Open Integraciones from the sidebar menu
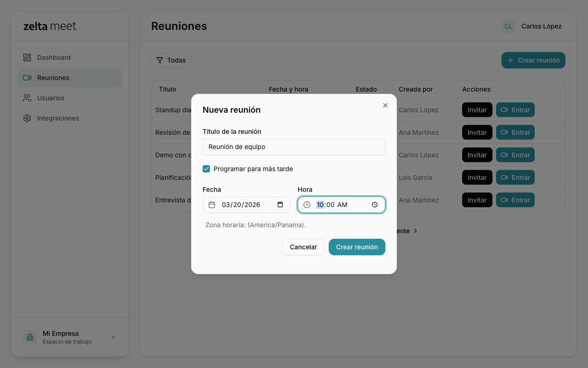Image resolution: width=588 pixels, height=368 pixels. pyautogui.click(x=58, y=118)
